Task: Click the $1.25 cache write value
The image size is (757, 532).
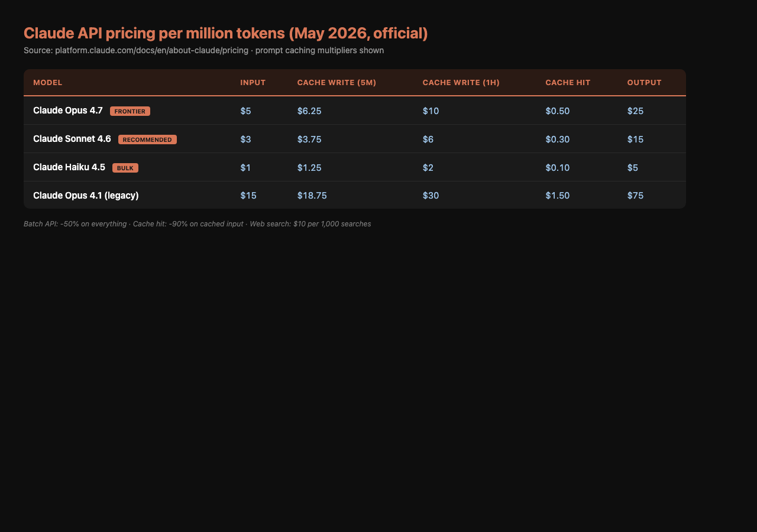Action: click(309, 167)
